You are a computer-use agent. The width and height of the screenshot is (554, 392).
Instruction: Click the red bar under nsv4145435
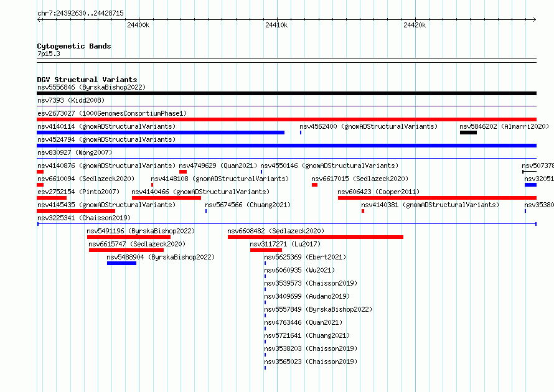tap(76, 211)
